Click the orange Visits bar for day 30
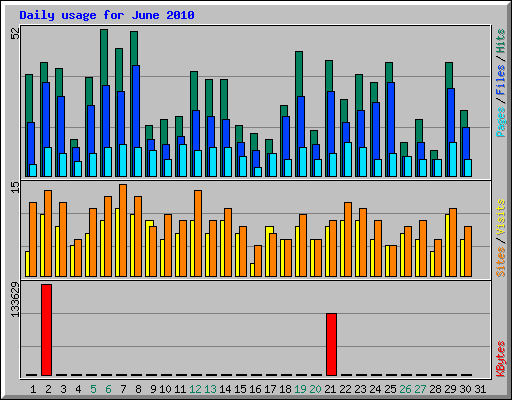 click(468, 251)
